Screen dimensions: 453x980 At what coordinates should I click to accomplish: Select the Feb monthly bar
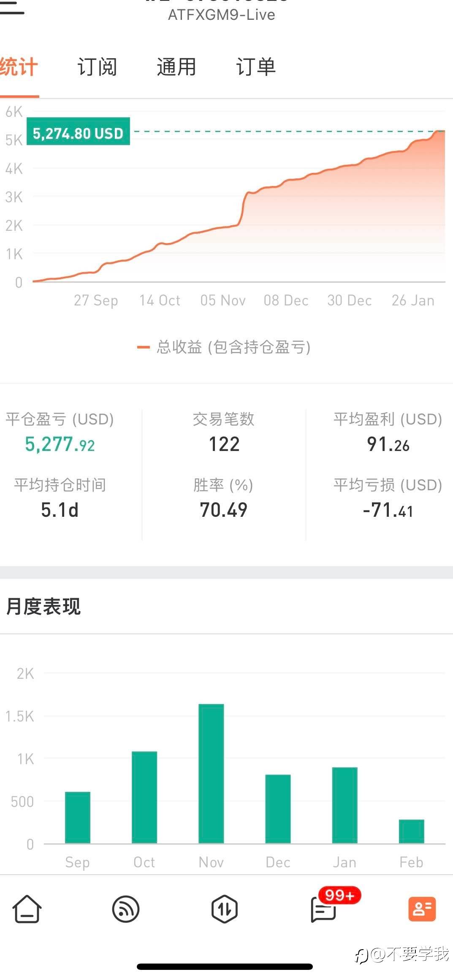412,831
